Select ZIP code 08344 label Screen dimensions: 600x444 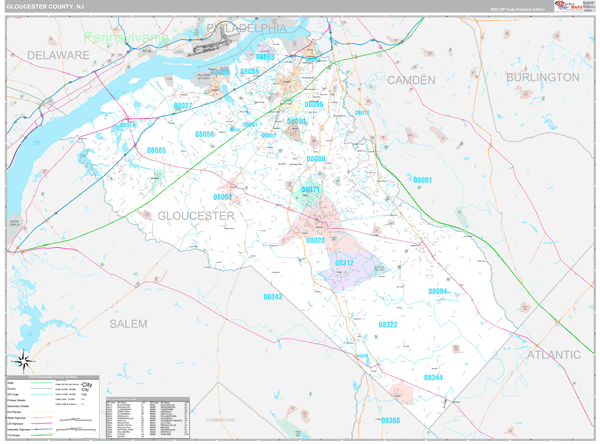coord(433,378)
